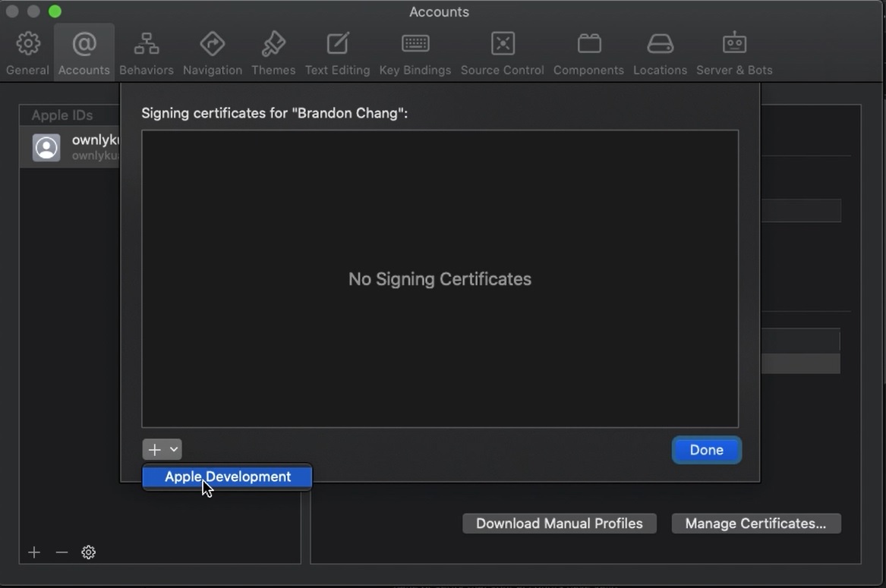Open Manage Certificates dialog
886x588 pixels.
pyautogui.click(x=756, y=523)
